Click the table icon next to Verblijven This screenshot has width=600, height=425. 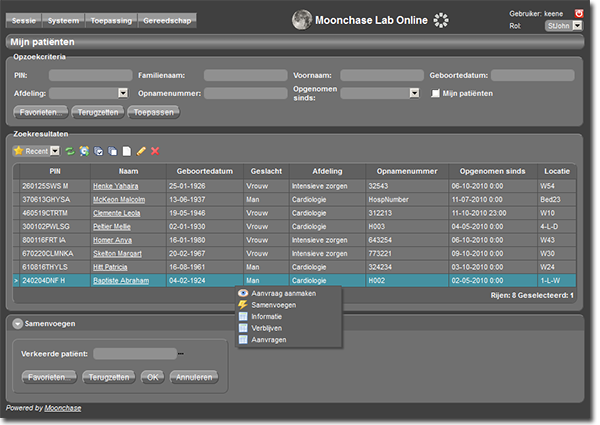coord(243,328)
